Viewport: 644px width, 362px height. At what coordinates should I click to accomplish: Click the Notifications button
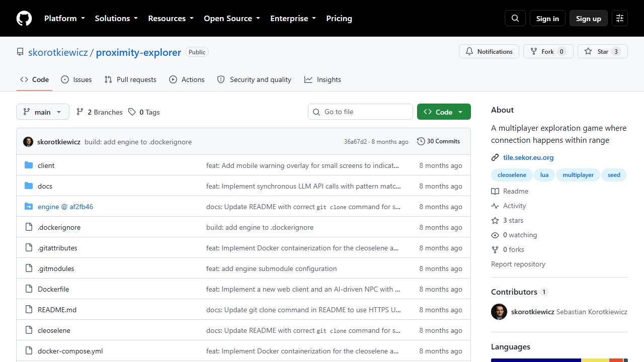[x=489, y=51]
